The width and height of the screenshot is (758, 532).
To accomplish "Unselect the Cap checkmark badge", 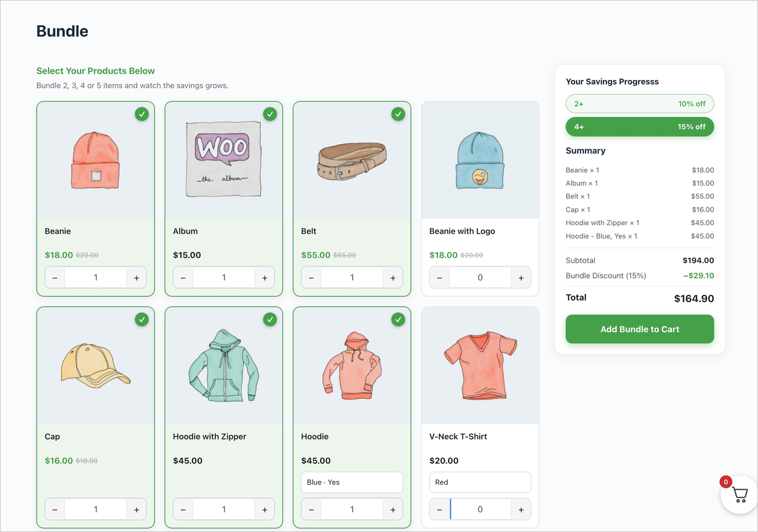I will [x=142, y=319].
